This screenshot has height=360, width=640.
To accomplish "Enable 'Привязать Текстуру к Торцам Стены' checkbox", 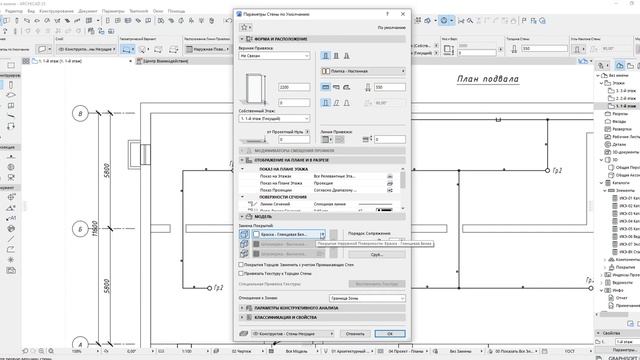I will coord(241,273).
